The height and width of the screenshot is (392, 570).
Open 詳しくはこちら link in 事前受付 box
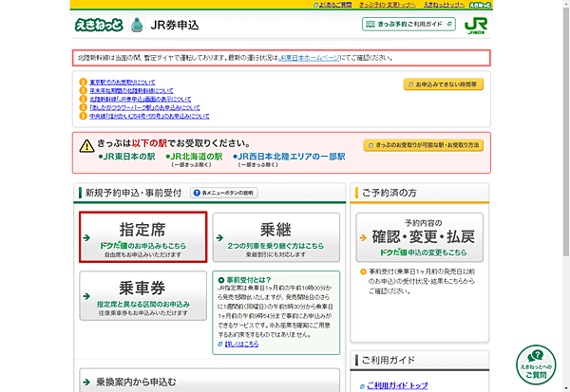(x=241, y=344)
